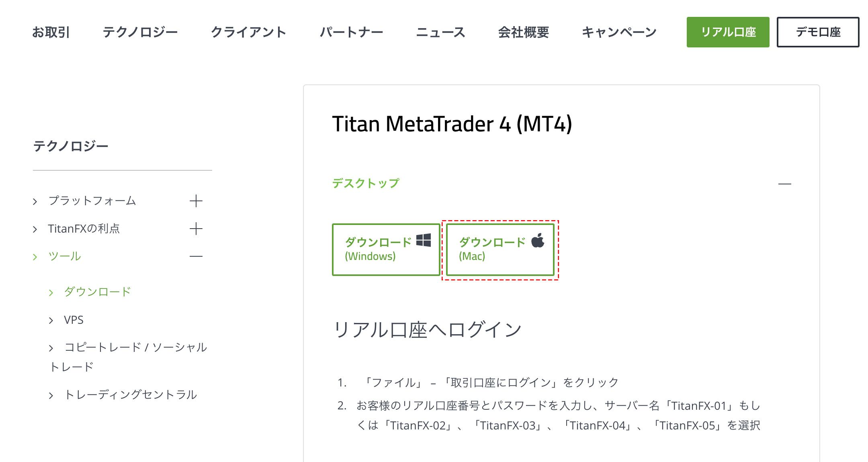Click the plus icon next to TitanFXの利点
The height and width of the screenshot is (462, 868).
pyautogui.click(x=196, y=229)
